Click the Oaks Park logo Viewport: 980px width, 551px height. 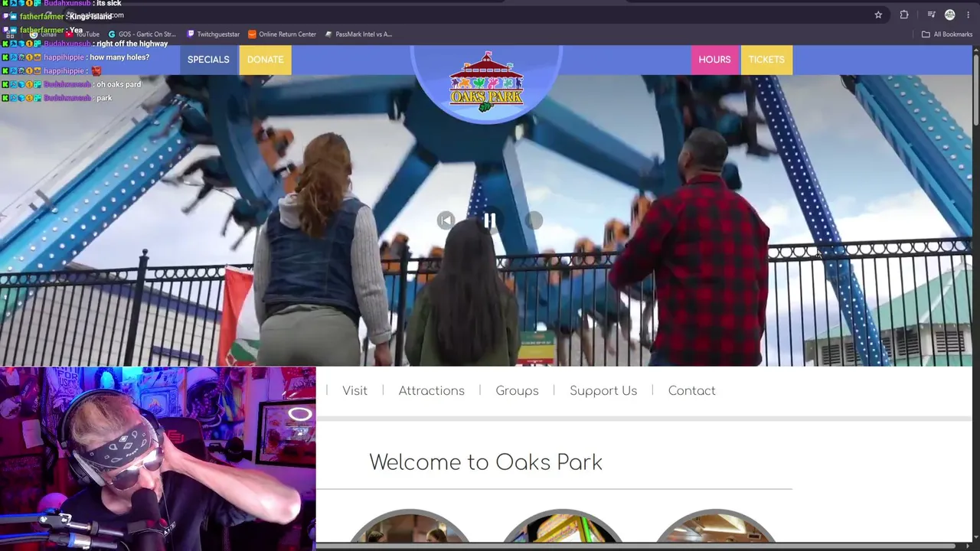486,82
